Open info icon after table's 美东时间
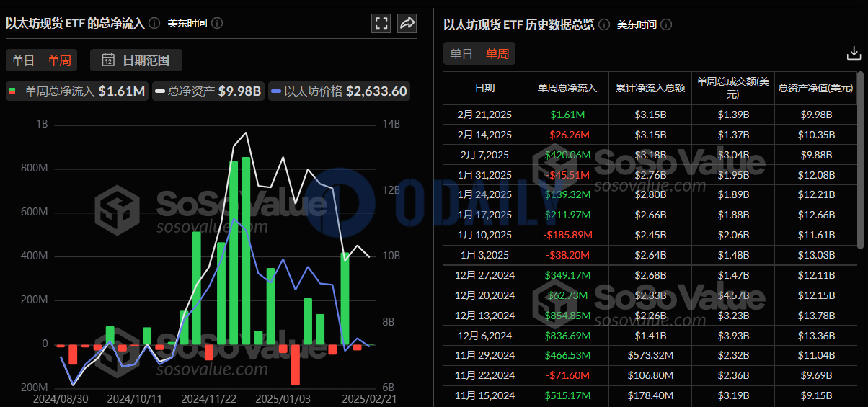The image size is (868, 407). coord(666,24)
